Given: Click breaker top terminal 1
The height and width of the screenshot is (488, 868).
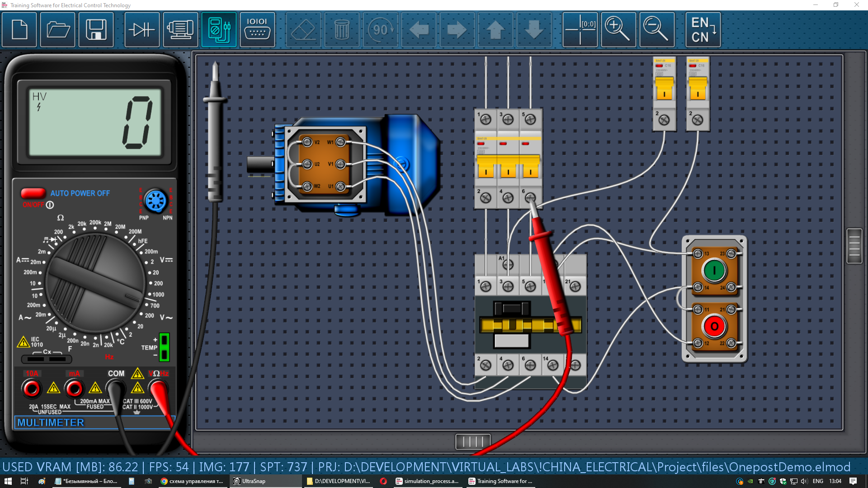Looking at the screenshot, I should [486, 119].
